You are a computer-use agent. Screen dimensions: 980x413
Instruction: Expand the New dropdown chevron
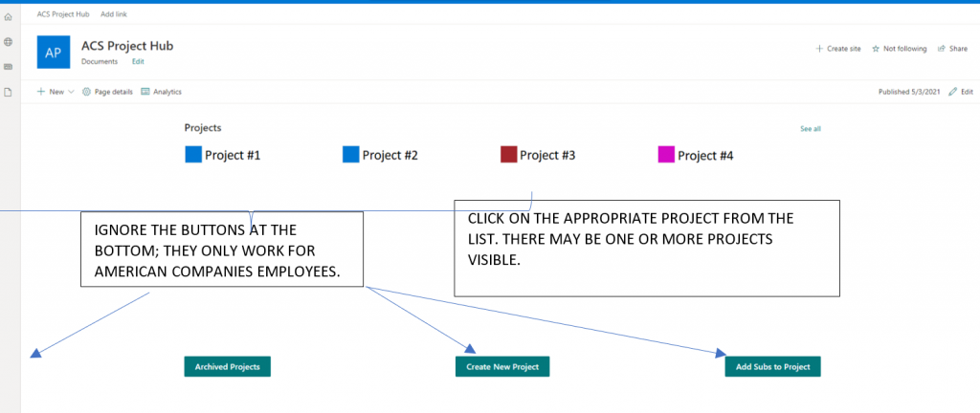click(x=71, y=92)
